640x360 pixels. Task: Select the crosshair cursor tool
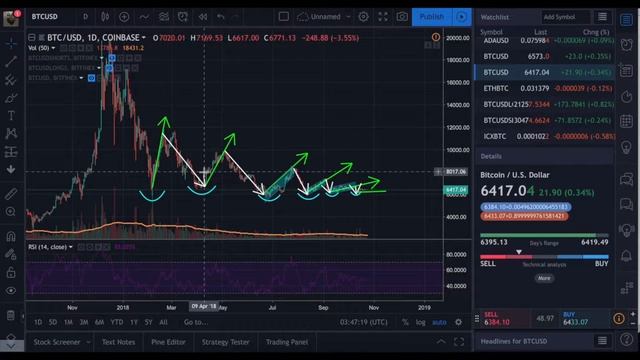tap(11, 43)
